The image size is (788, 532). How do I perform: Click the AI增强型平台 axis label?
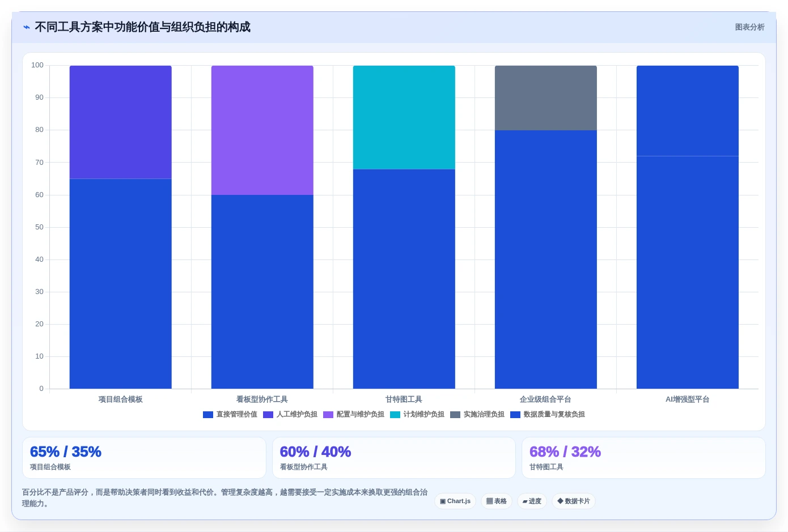(x=688, y=399)
